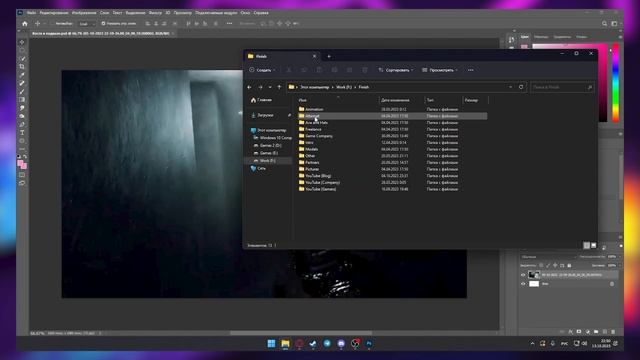Screen dimensions: 640x360
Task: Sort by Date modified column header
Action: pos(395,100)
